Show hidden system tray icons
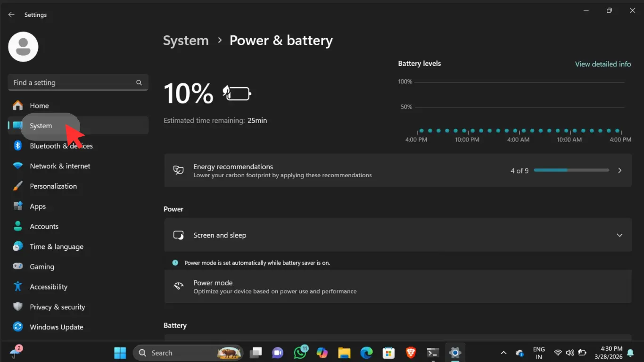Viewport: 644px width, 362px height. tap(504, 353)
